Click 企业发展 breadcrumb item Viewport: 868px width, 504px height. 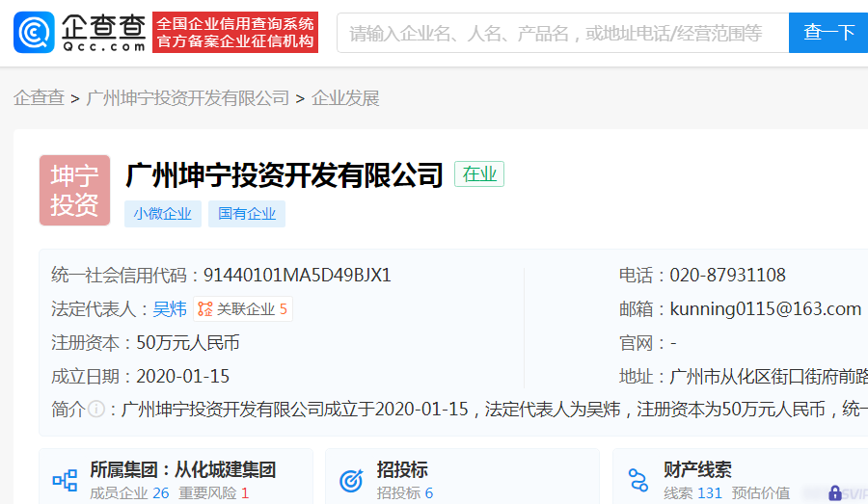pyautogui.click(x=345, y=98)
